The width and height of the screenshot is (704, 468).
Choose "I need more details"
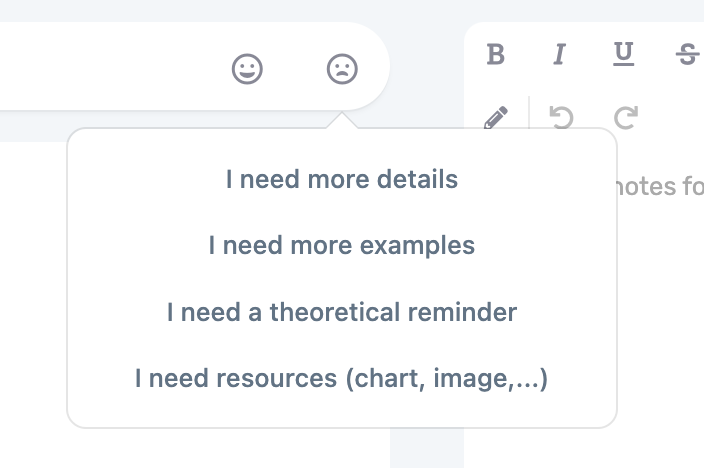342,180
